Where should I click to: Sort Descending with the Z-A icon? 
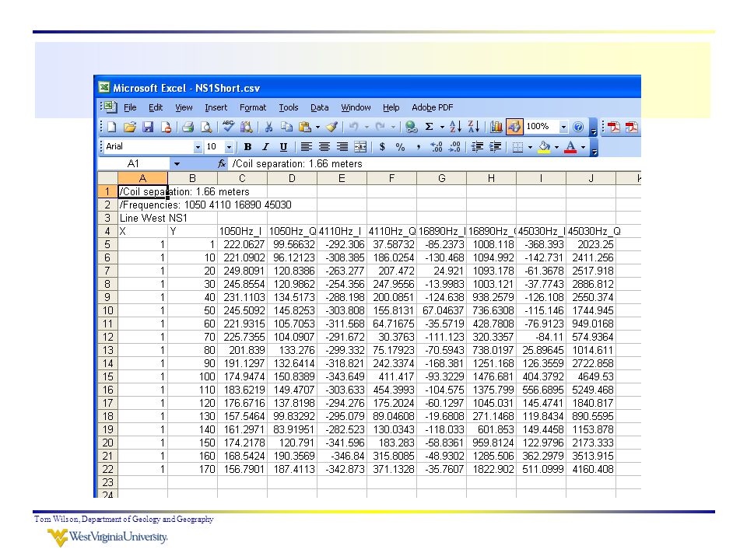(474, 127)
